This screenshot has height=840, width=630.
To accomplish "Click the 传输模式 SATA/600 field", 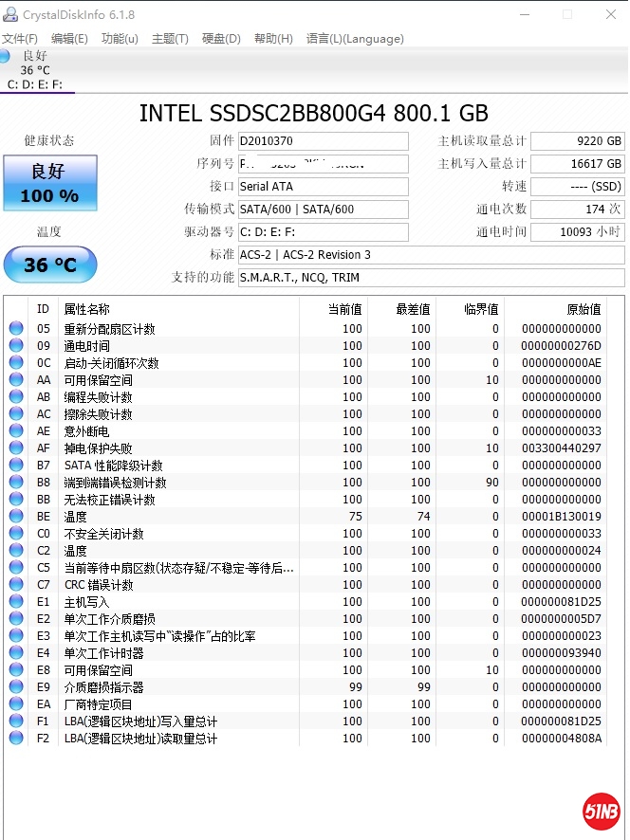I will 323,210.
